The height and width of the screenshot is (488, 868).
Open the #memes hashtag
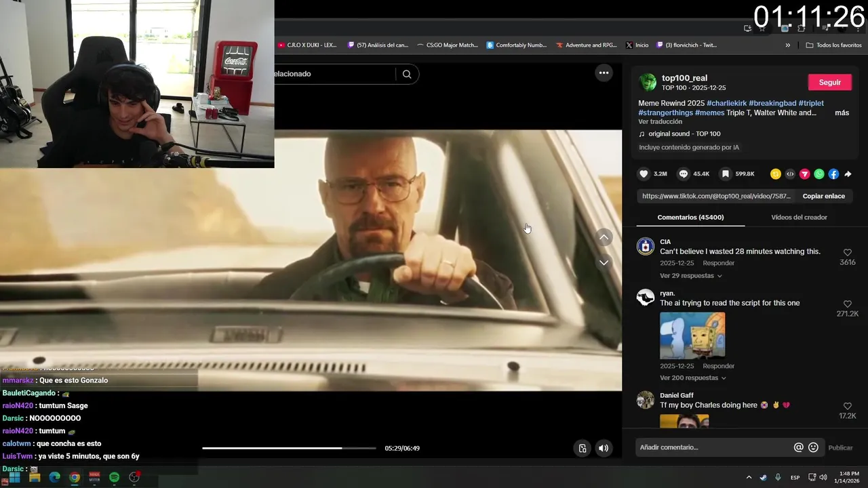[x=710, y=113]
